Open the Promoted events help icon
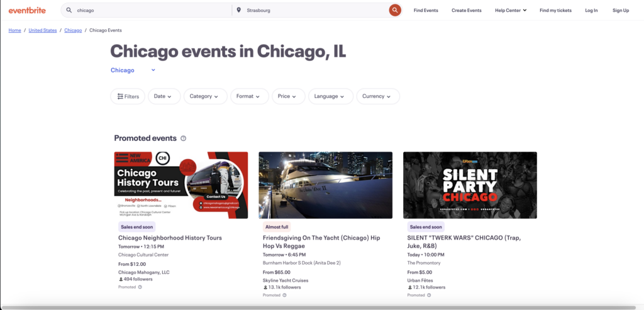Viewport: 644px width, 310px height. (x=183, y=138)
